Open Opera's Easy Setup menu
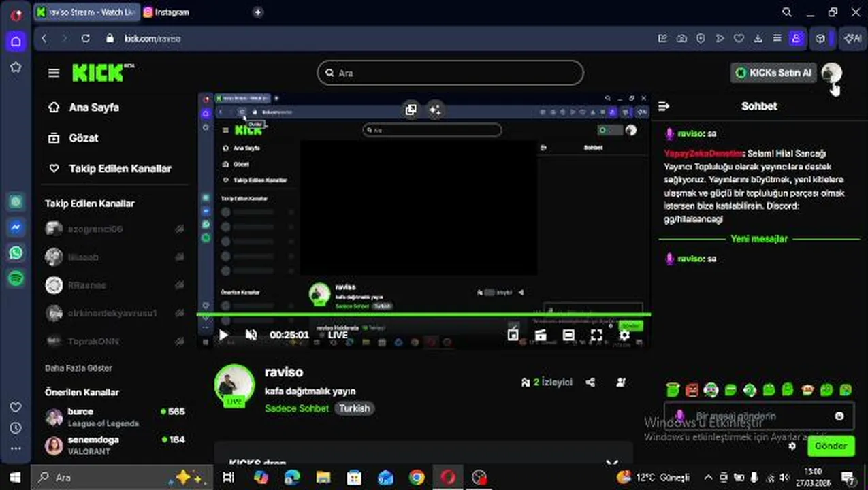This screenshot has height=490, width=868. click(777, 39)
